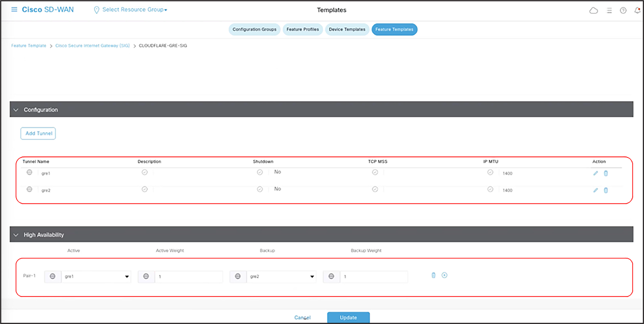Click the gre2 tunnel name text
The width and height of the screenshot is (644, 324).
pos(46,190)
